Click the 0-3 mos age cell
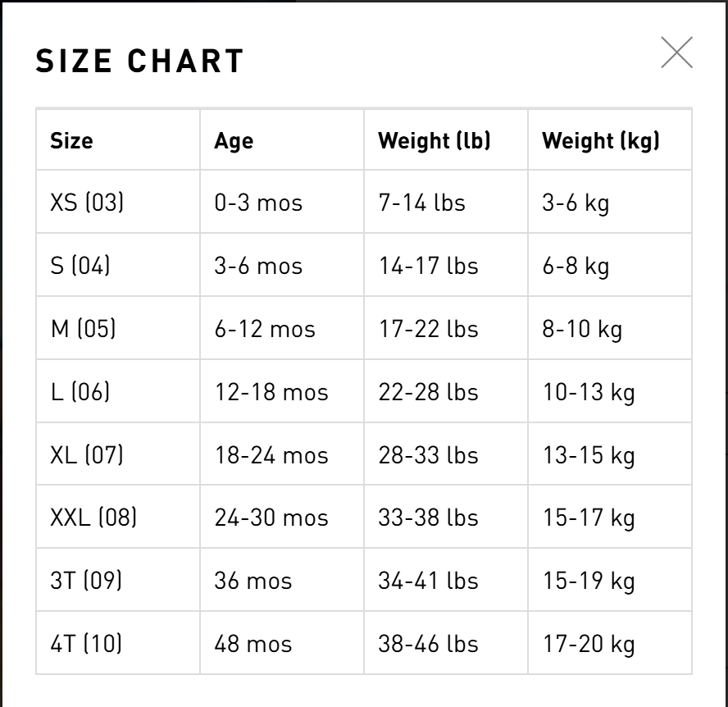 pyautogui.click(x=258, y=203)
